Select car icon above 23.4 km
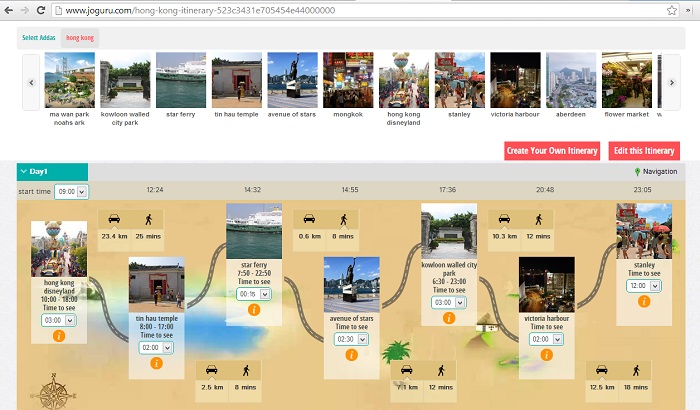The image size is (700, 410). (114, 219)
